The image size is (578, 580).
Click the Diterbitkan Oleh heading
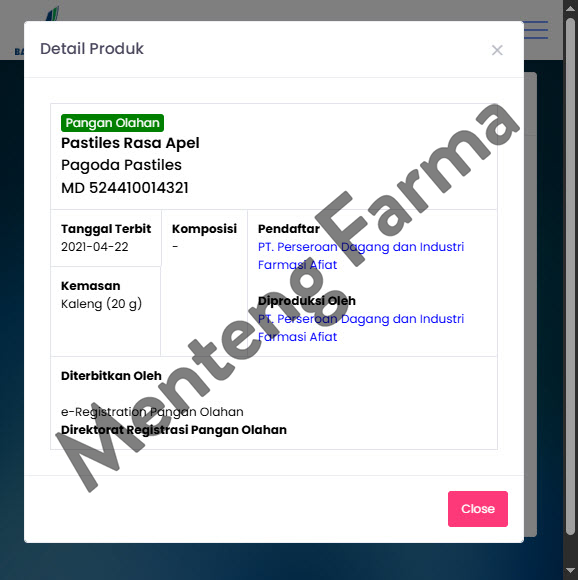tap(111, 376)
